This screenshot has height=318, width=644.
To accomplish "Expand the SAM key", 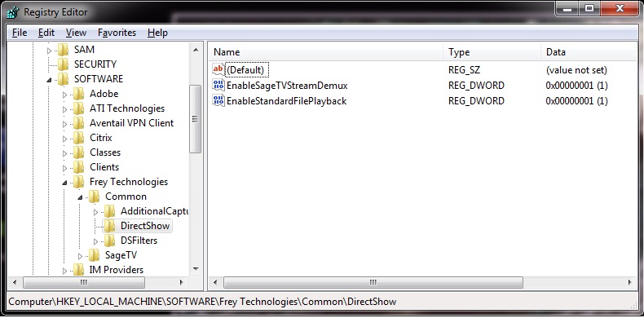I will coord(49,51).
